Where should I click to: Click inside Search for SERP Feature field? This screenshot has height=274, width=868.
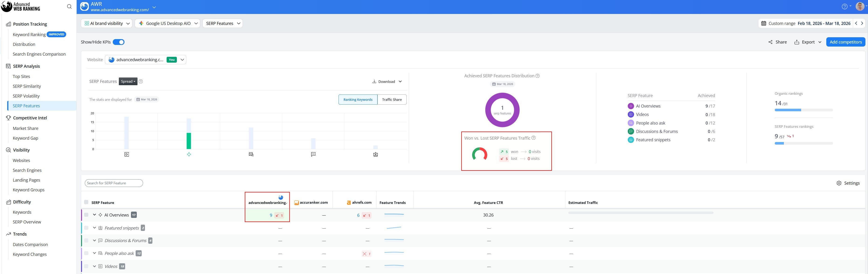click(x=114, y=183)
